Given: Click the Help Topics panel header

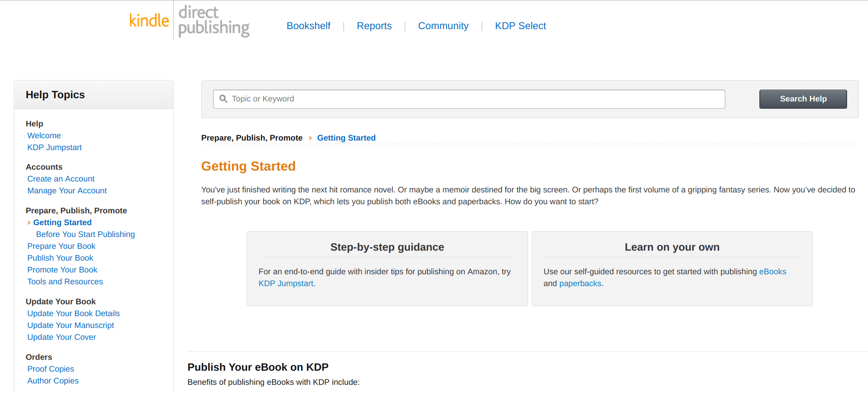Looking at the screenshot, I should click(x=94, y=95).
